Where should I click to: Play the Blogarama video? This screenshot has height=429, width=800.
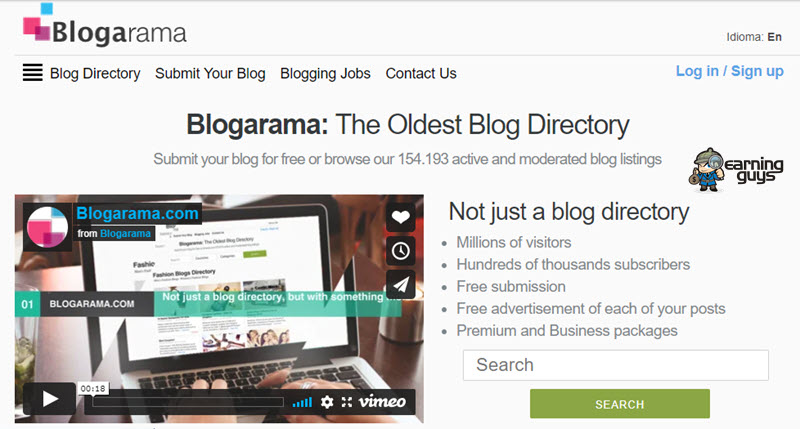(49, 398)
